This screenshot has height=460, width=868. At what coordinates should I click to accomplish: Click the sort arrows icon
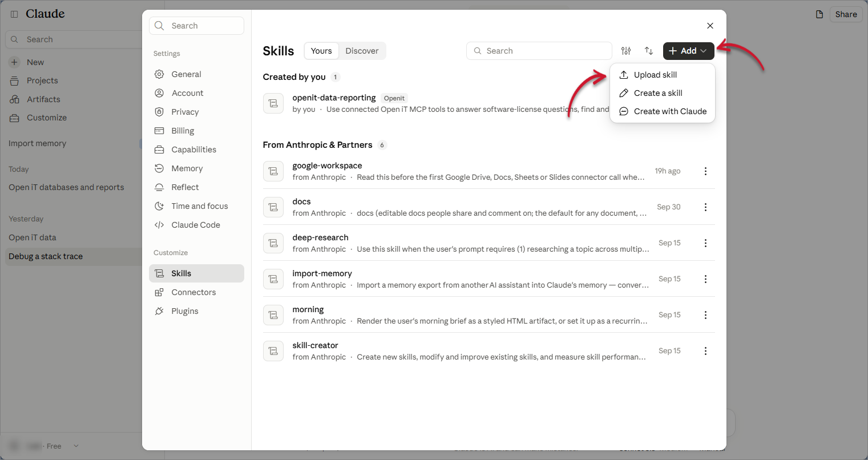[x=649, y=51]
